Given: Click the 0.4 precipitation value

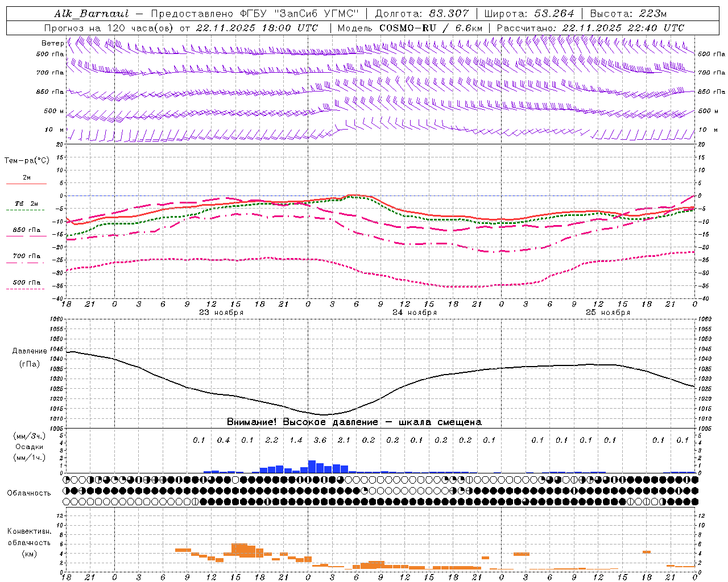Looking at the screenshot, I should coord(224,440).
